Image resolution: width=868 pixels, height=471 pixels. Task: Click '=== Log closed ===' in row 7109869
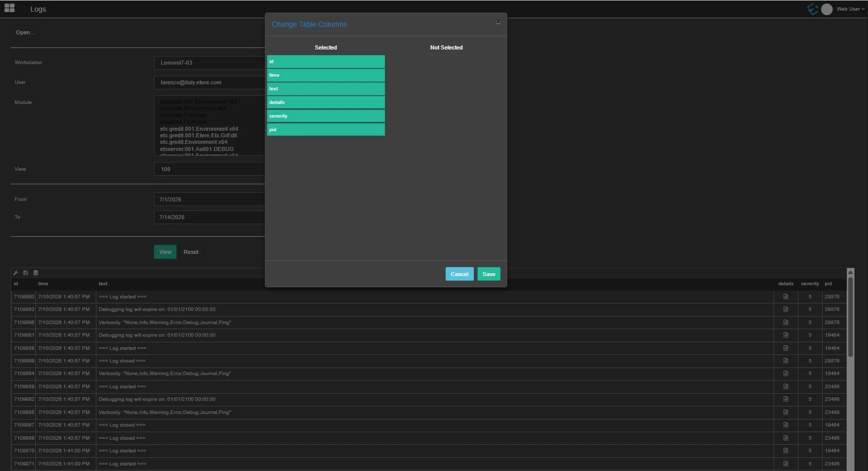point(122,361)
